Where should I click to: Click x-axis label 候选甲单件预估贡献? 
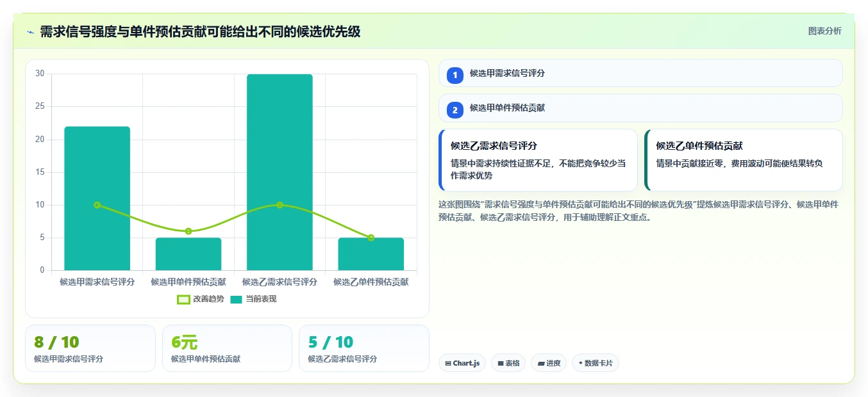tap(188, 282)
